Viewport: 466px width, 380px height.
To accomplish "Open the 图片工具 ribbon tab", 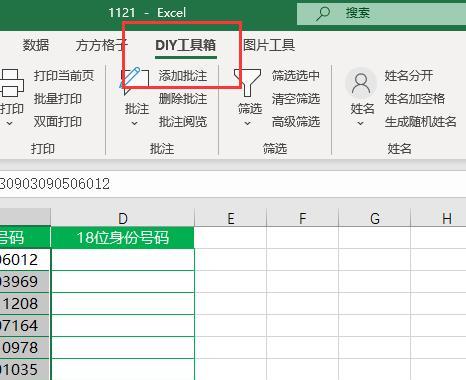I will [x=269, y=45].
